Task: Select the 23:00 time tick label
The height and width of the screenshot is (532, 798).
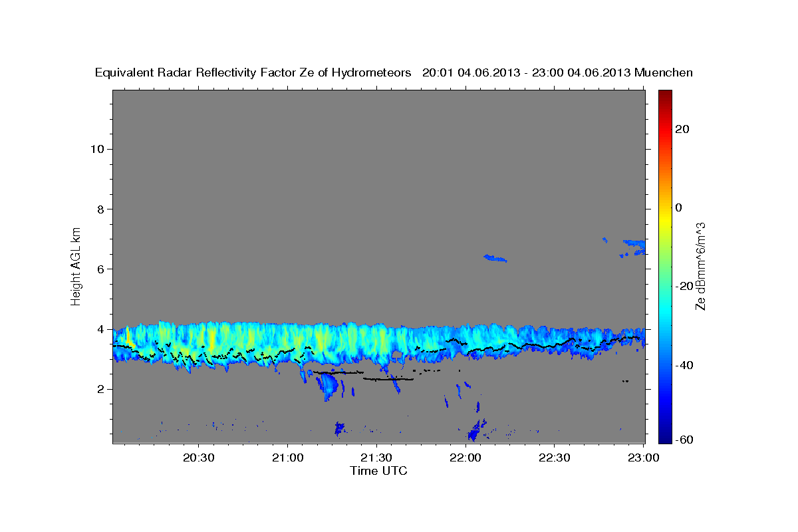Action: click(x=644, y=458)
